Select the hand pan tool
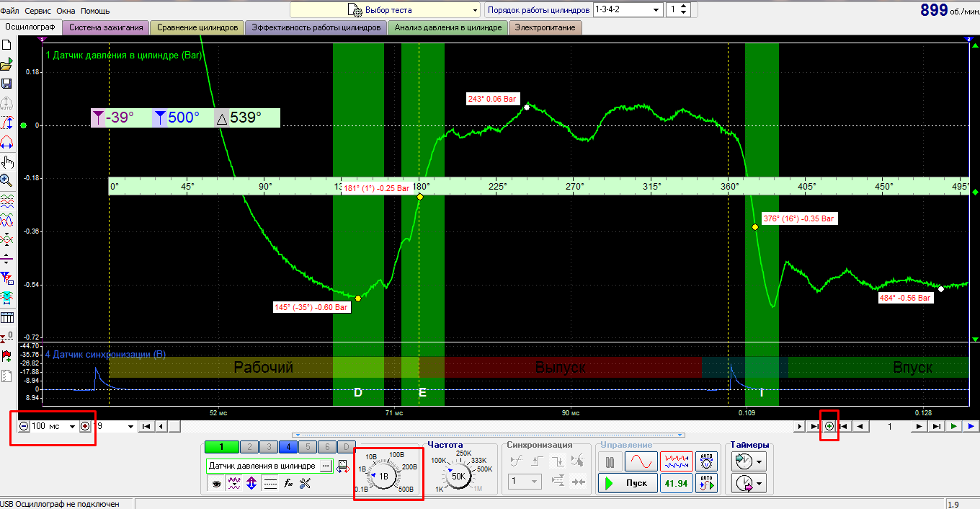This screenshot has width=980, height=509. pyautogui.click(x=6, y=161)
